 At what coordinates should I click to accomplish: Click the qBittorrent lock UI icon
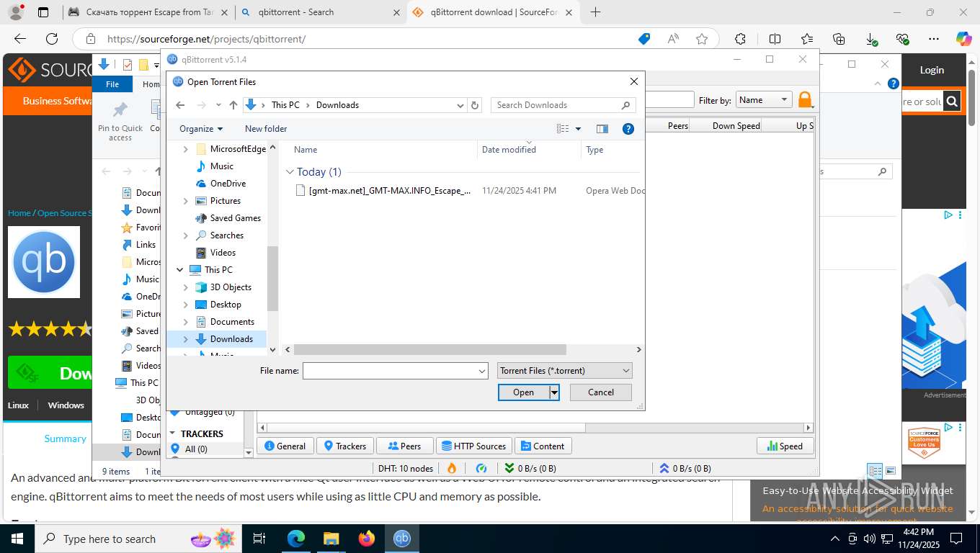[x=805, y=100]
